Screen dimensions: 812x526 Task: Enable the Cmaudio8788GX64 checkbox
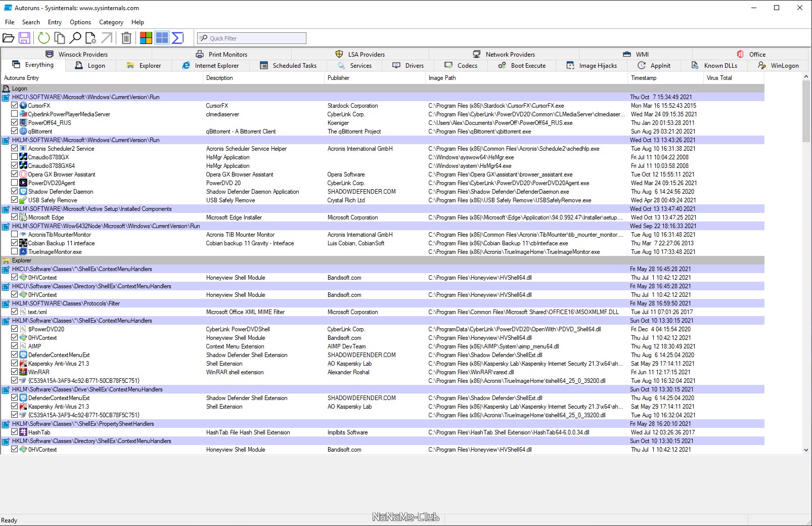tap(15, 166)
